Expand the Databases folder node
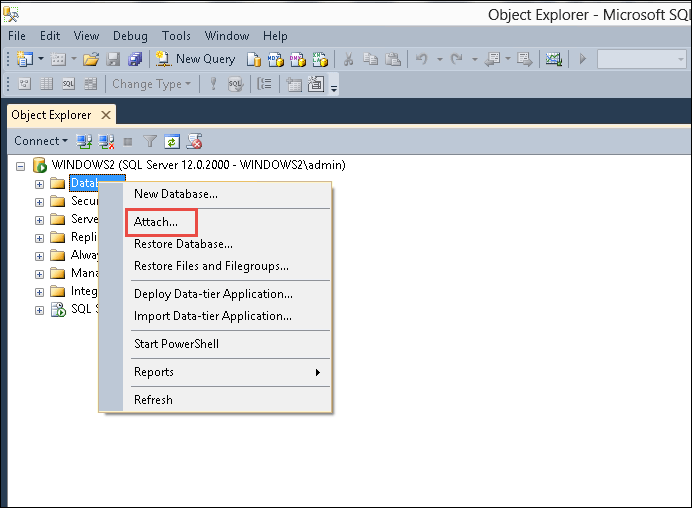Screen dimensions: 692x508 pyautogui.click(x=39, y=184)
